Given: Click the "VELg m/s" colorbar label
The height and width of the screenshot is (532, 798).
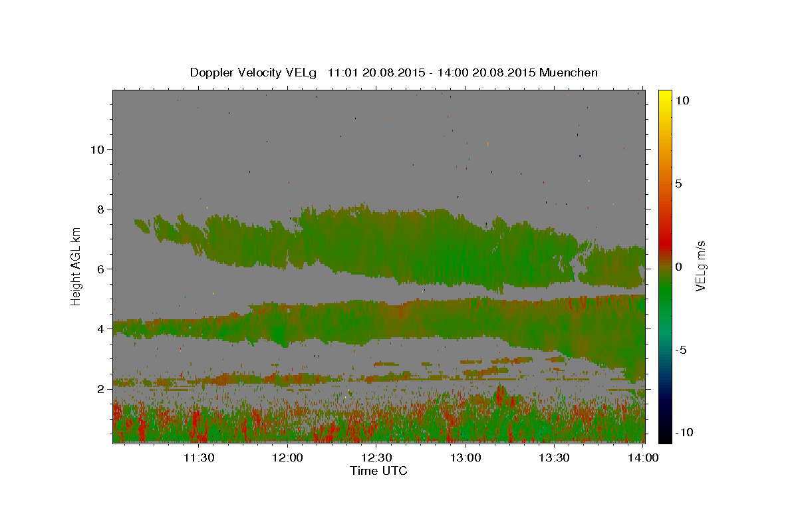Looking at the screenshot, I should [700, 266].
